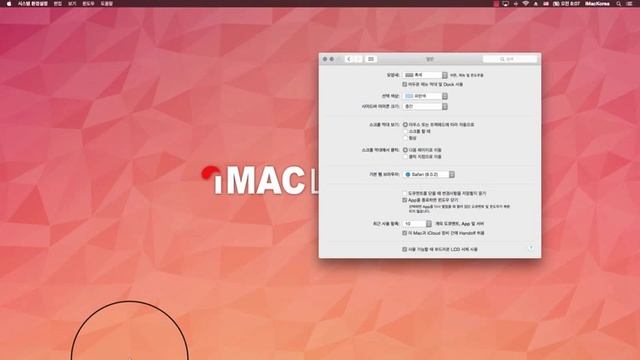The height and width of the screenshot is (360, 640).
Task: Click the preferences search field
Action: (x=510, y=59)
